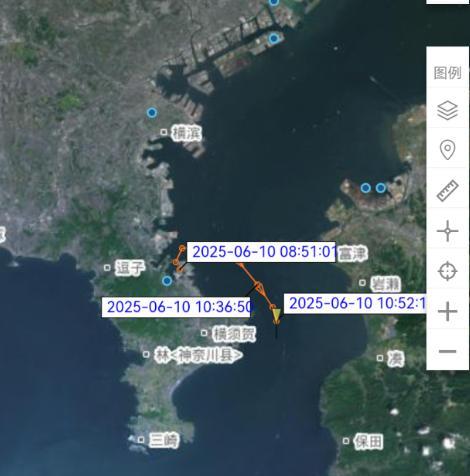The width and height of the screenshot is (470, 476).
Task: Click the 横须贺 city label
Action: click(x=234, y=334)
